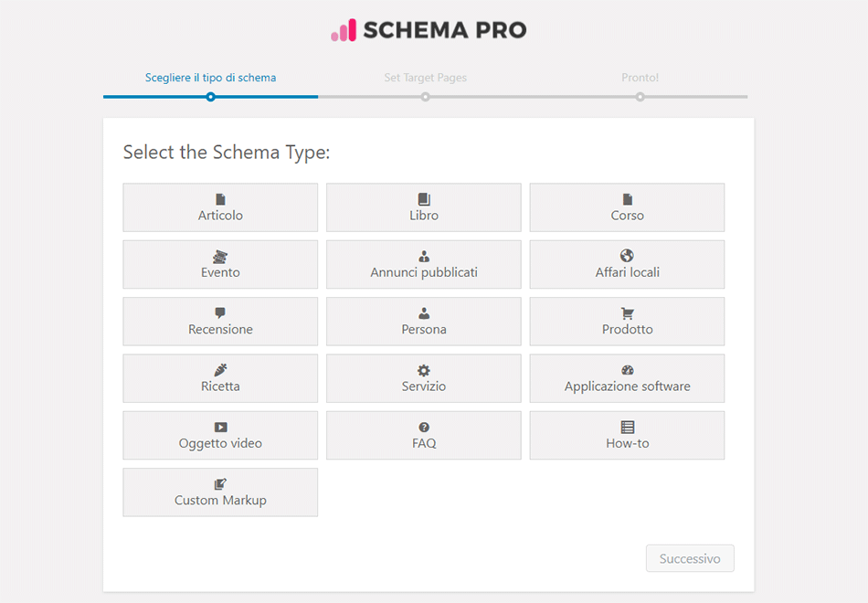Click the carrot icon above Ricetta
Screen dimensions: 868x603
pyautogui.click(x=220, y=370)
